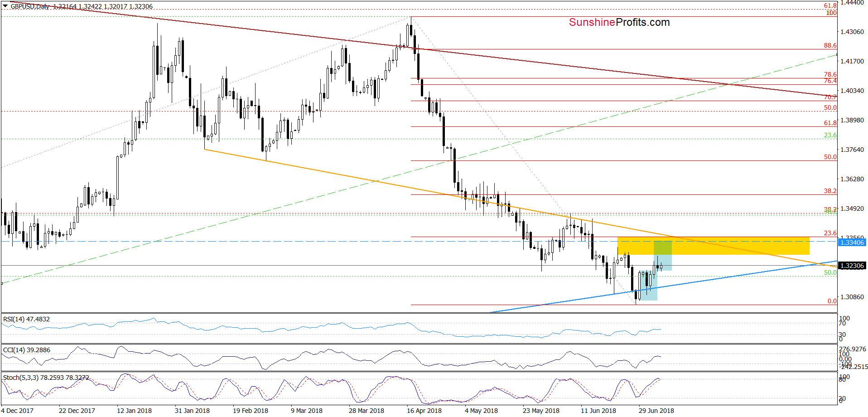Select the GBPUSD,Daily chart title text
This screenshot has width=868, height=417.
pos(30,6)
